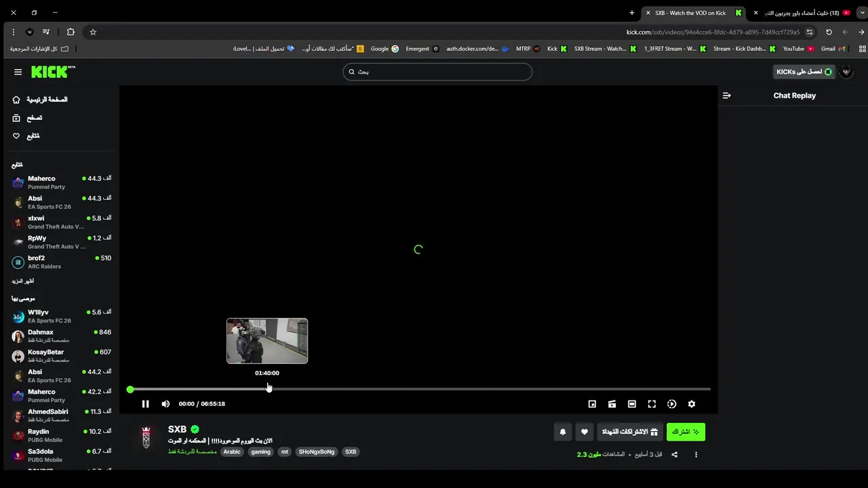
Task: Follow SXB with the heart button
Action: pyautogui.click(x=585, y=432)
